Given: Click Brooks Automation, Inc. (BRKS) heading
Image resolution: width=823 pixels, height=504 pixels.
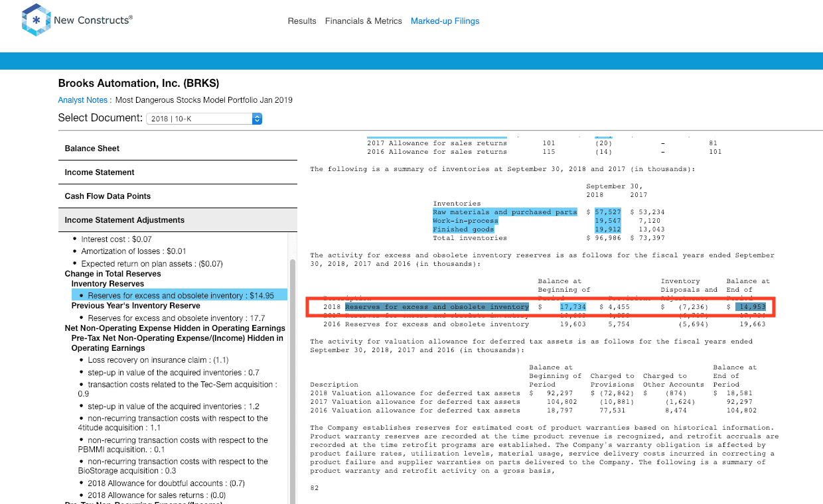Looking at the screenshot, I should [139, 84].
